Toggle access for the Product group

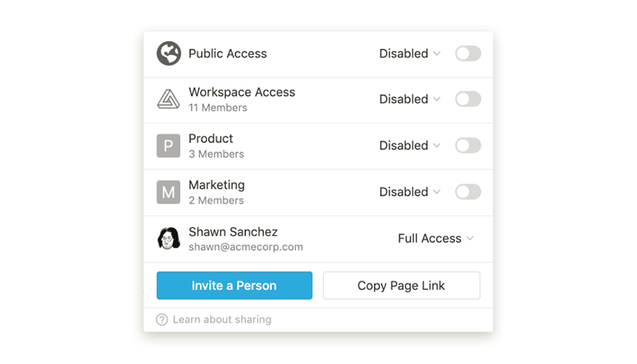coord(468,146)
